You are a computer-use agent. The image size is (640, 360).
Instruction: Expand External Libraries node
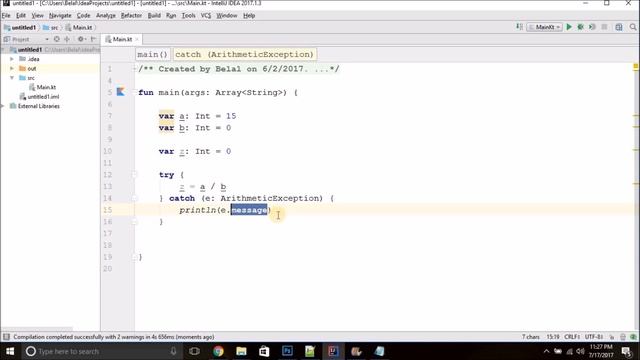point(3,106)
